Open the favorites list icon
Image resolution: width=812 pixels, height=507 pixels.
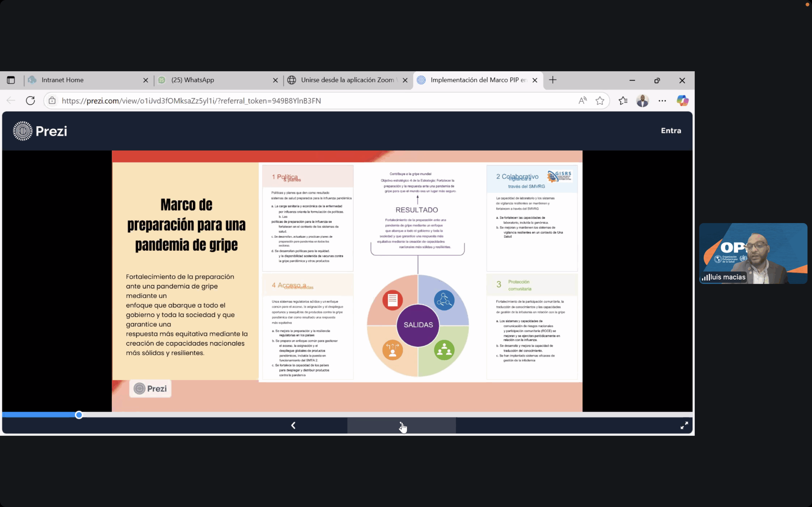[x=623, y=100]
